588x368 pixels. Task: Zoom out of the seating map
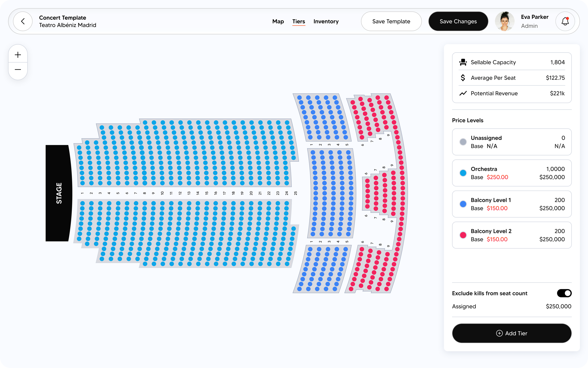click(18, 70)
